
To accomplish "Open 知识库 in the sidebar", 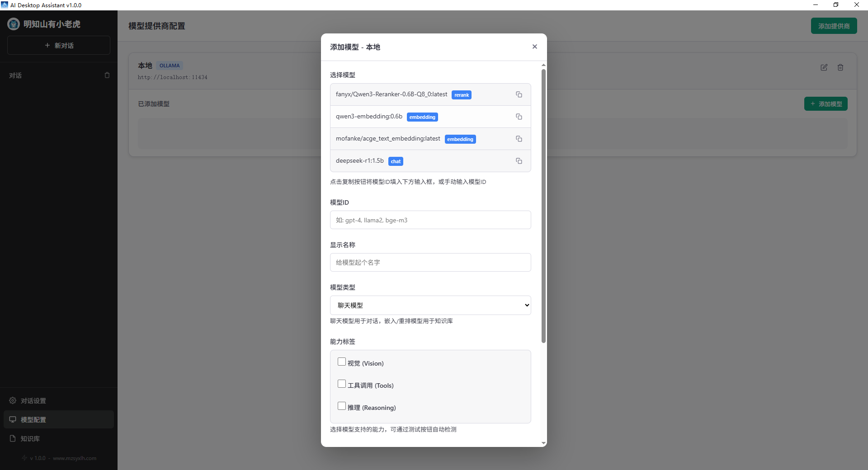I will click(59, 438).
